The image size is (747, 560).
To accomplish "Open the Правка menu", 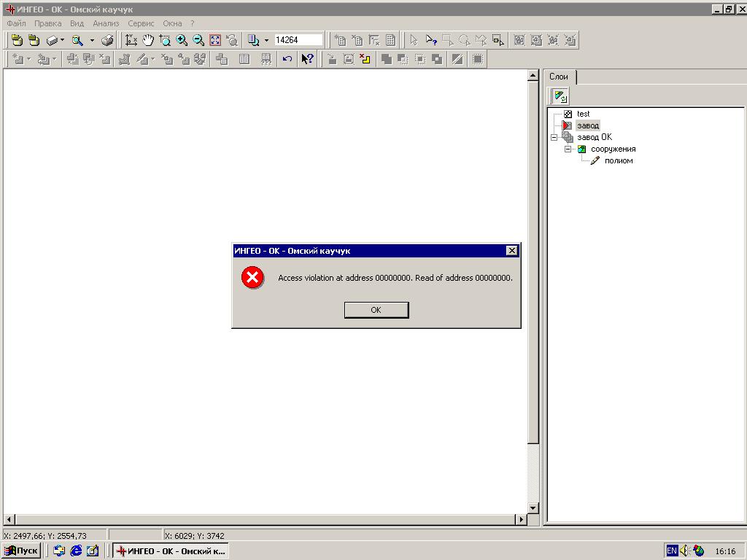I will click(47, 23).
